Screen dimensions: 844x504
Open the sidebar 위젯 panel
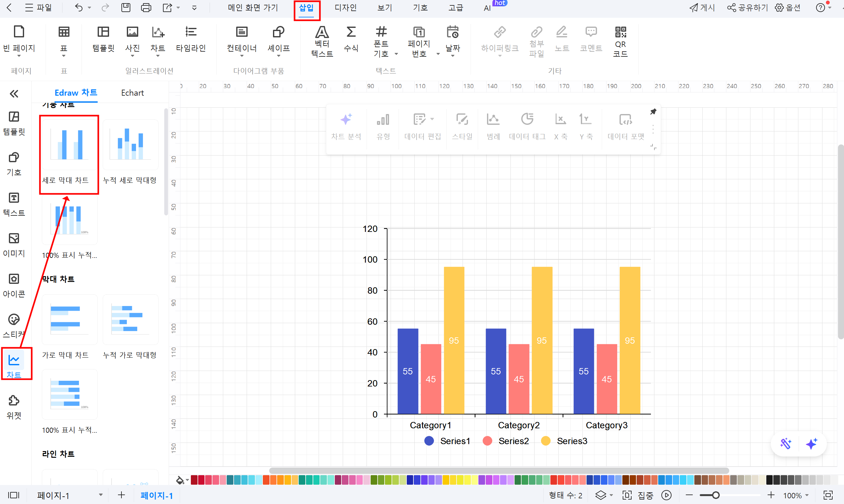pyautogui.click(x=14, y=407)
